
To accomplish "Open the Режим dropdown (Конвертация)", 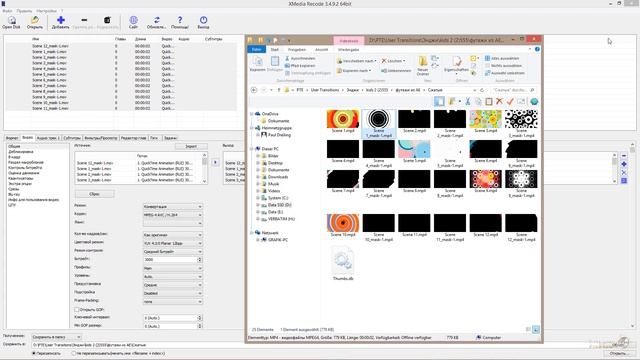I will coord(172,207).
